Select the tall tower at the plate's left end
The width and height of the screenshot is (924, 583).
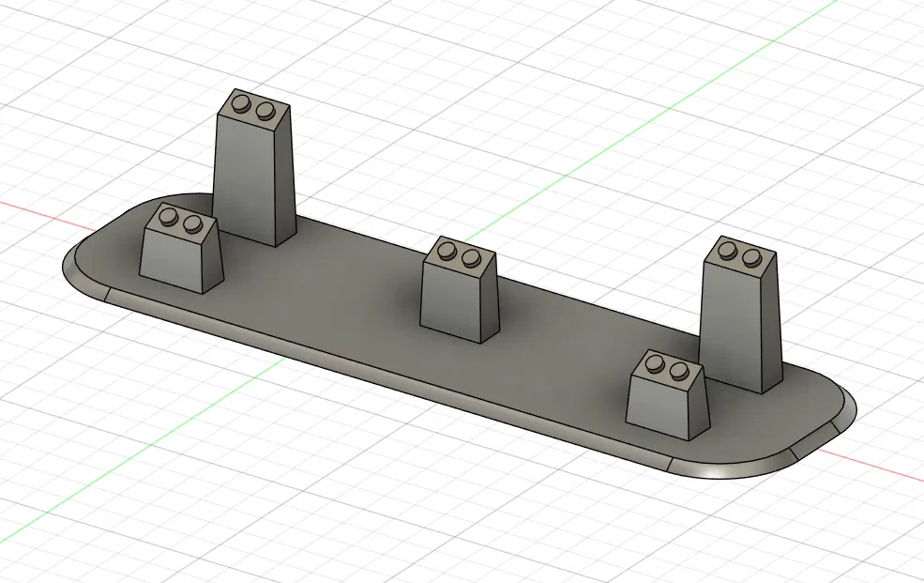[253, 168]
